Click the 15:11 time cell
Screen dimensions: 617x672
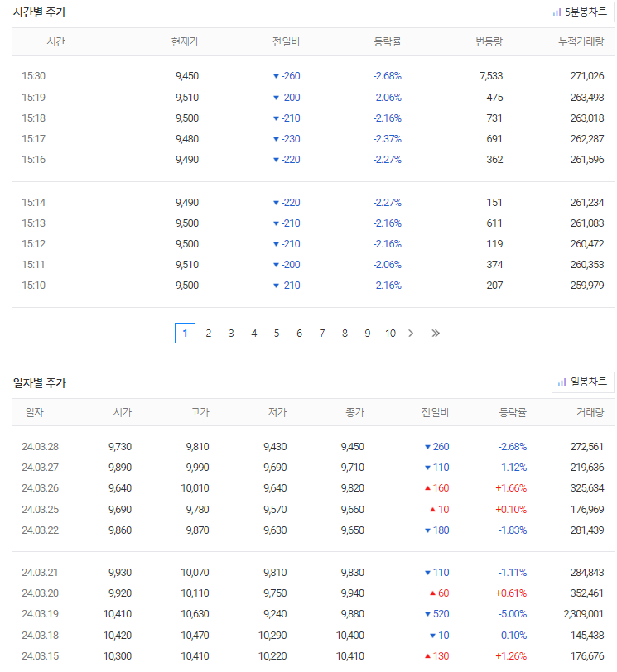coord(33,265)
